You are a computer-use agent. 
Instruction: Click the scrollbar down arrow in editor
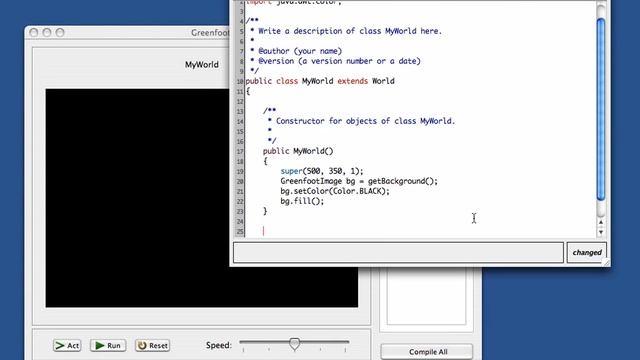(x=601, y=232)
